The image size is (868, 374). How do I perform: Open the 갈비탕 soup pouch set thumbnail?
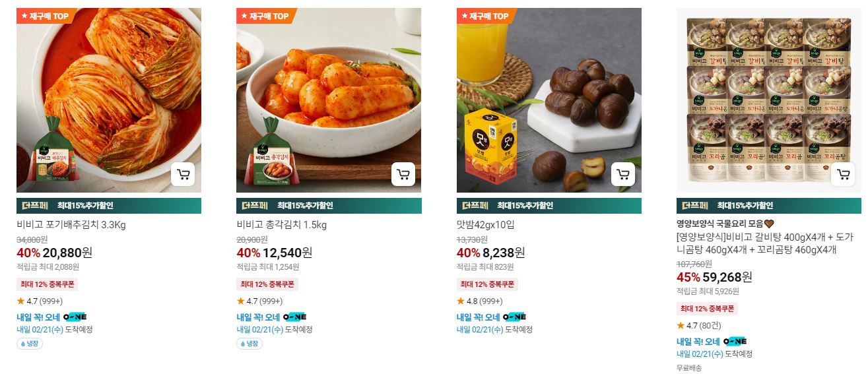pyautogui.click(x=769, y=100)
